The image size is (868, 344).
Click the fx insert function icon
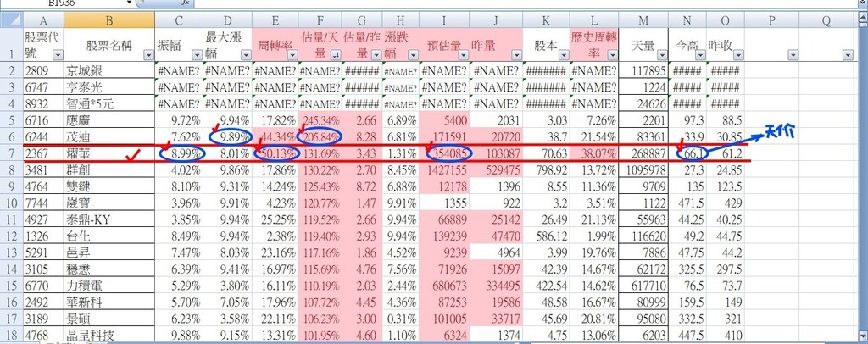click(x=186, y=3)
